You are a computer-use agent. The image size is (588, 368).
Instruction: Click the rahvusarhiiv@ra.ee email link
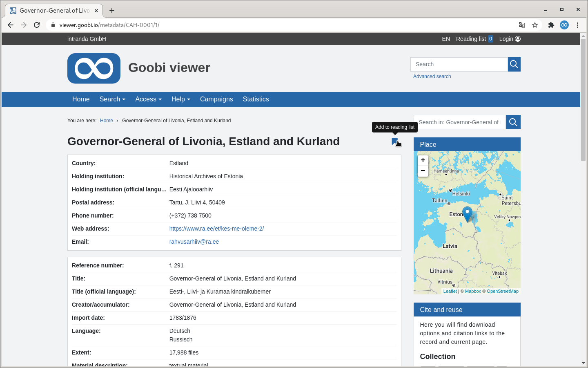coord(194,242)
